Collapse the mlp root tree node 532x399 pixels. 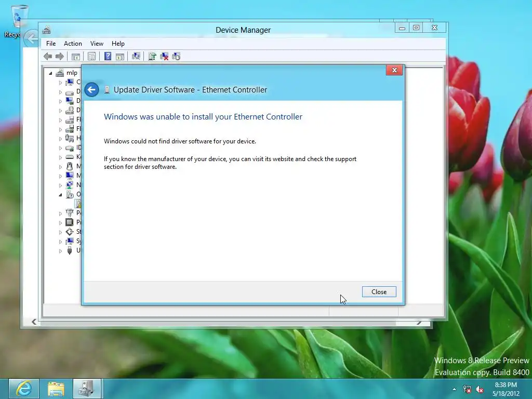(50, 73)
